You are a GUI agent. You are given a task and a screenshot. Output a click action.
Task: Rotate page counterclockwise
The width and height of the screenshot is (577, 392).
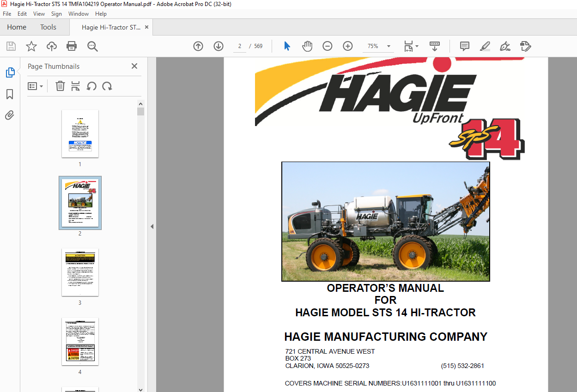tap(91, 86)
